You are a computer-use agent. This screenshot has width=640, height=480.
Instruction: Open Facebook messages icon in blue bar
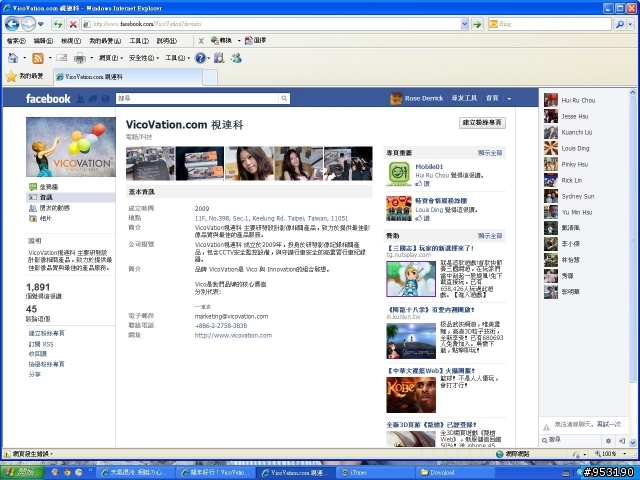pyautogui.click(x=93, y=98)
